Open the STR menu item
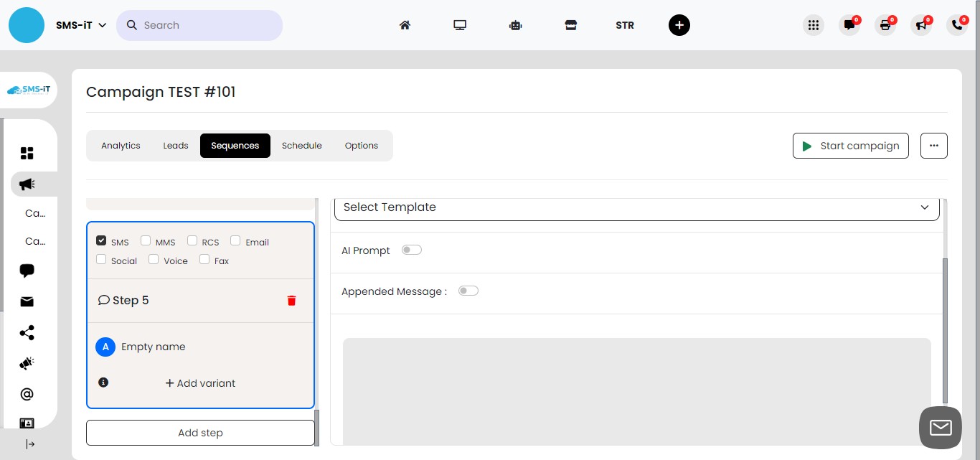 (625, 25)
